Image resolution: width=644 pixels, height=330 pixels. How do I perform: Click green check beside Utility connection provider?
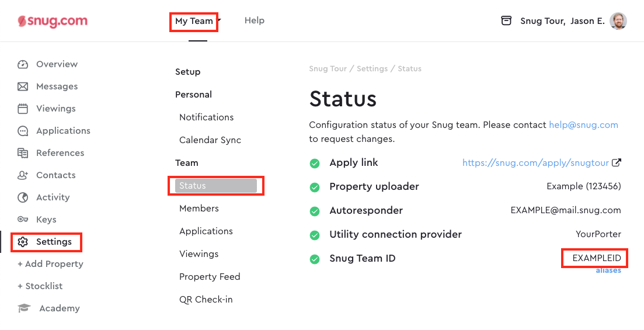315,235
